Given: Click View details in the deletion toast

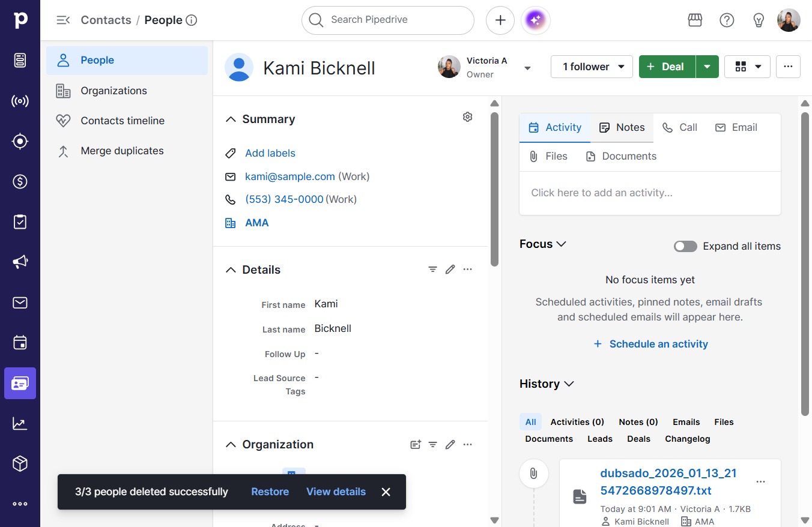Looking at the screenshot, I should click(336, 492).
